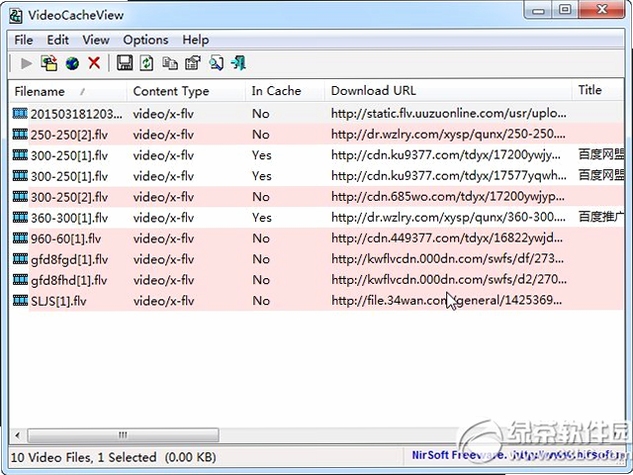Click the floppy disk Save Selected Items icon
Viewport: 633px width, 475px height.
pyautogui.click(x=125, y=63)
